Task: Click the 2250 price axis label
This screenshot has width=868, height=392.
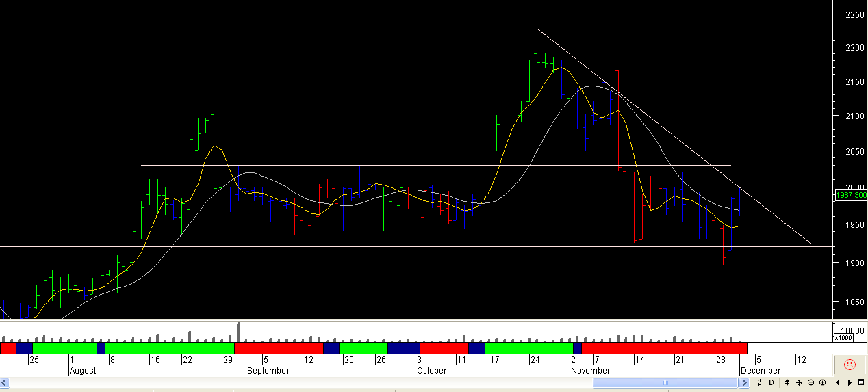Action: click(x=856, y=14)
